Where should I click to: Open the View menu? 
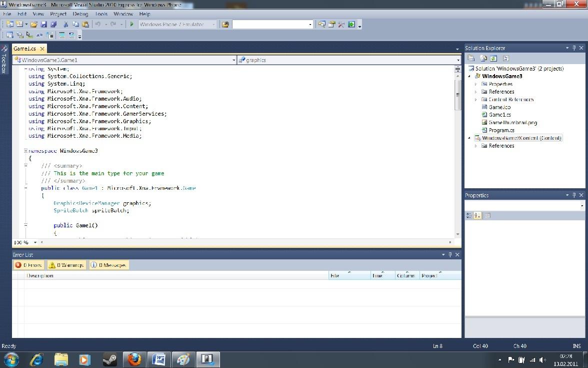[38, 14]
